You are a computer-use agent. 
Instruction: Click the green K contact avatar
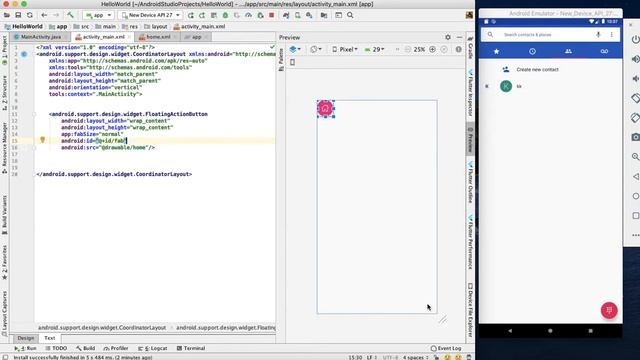(506, 86)
